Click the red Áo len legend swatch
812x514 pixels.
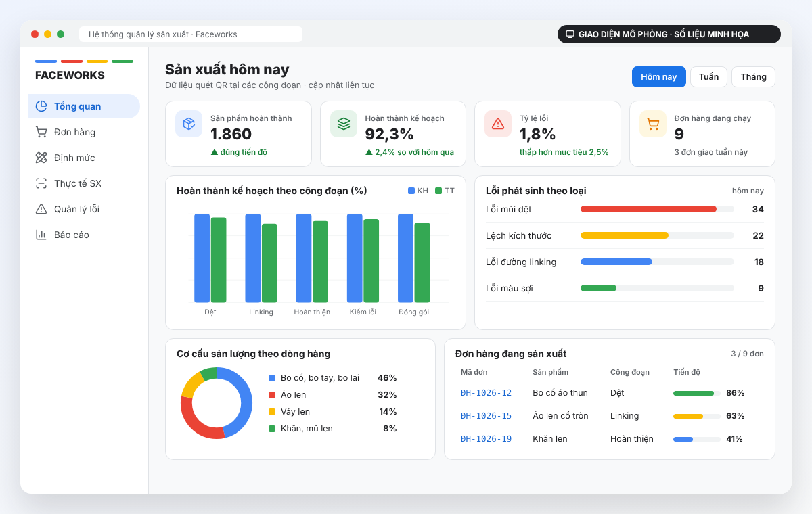pos(272,395)
